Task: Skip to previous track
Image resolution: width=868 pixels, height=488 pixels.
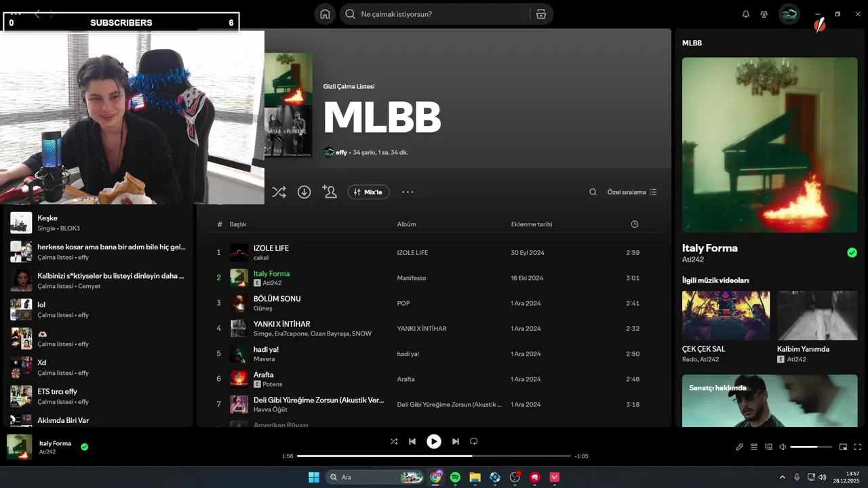Action: [412, 441]
